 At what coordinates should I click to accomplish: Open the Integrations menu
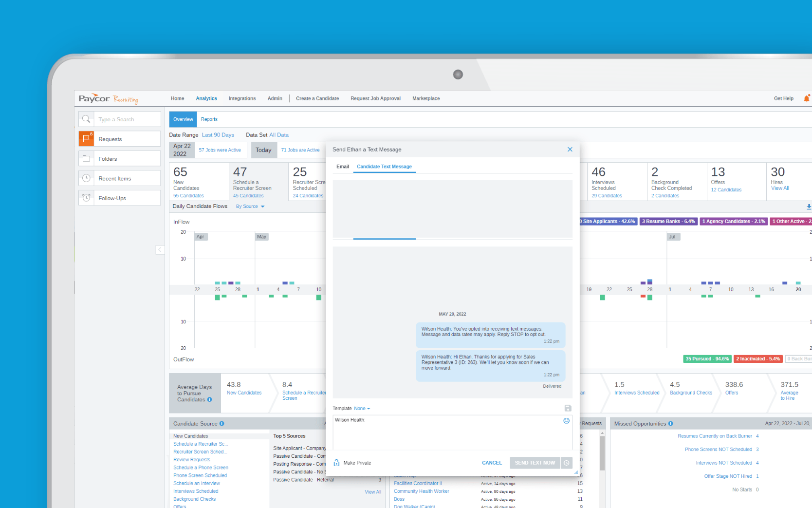[242, 98]
